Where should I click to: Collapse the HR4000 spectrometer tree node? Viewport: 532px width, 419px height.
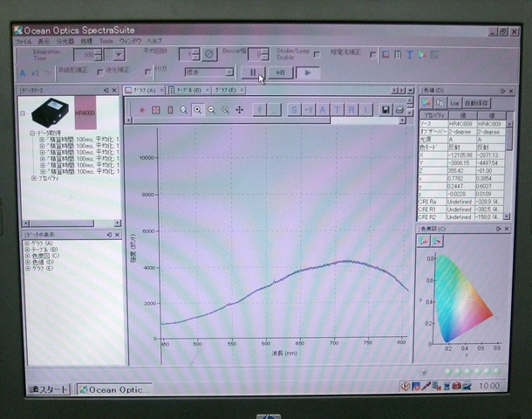(23, 113)
